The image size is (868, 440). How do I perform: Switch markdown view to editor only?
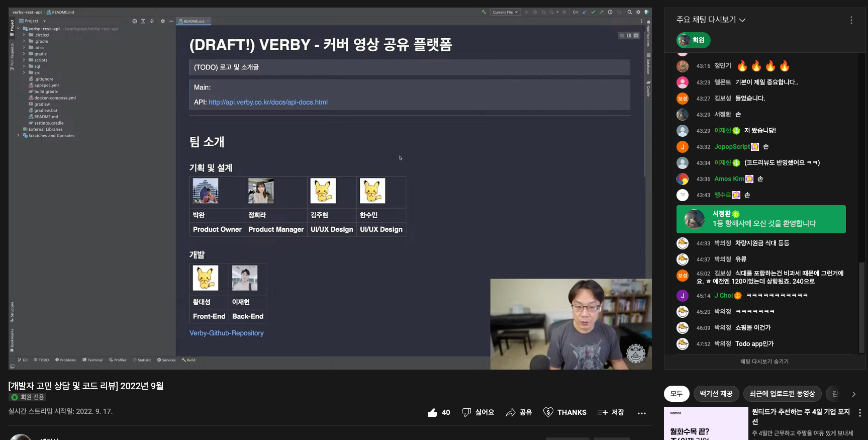622,36
